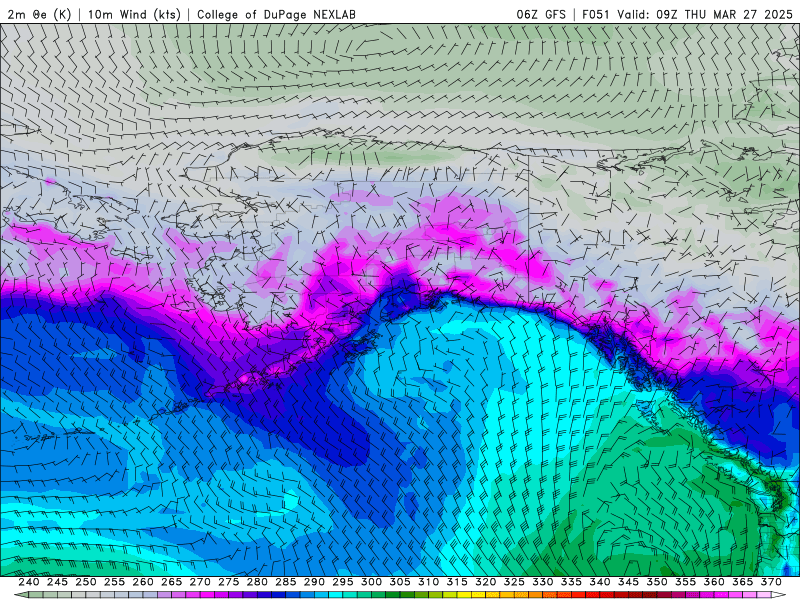
Task: Click the 305 value on the color scale
Action: tap(400, 582)
